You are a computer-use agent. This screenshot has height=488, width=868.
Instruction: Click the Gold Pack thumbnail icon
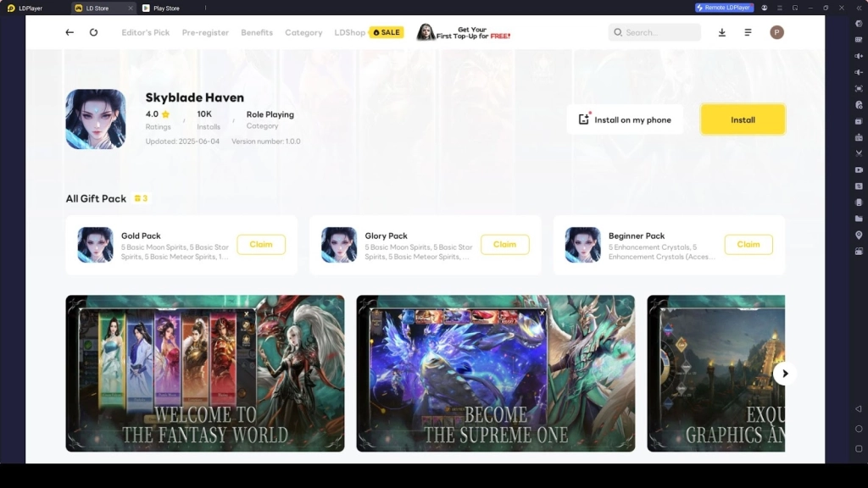tap(95, 245)
